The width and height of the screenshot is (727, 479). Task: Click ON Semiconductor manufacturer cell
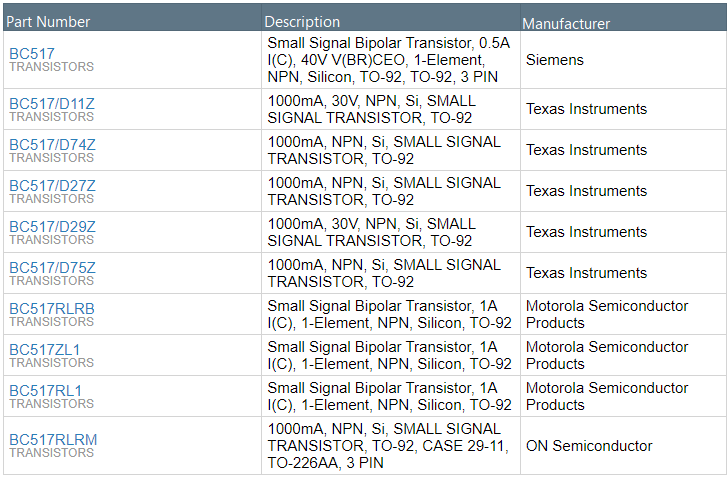[589, 446]
